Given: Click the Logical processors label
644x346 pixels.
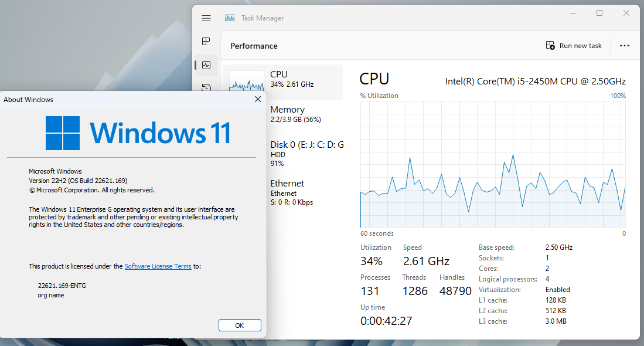Looking at the screenshot, I should (x=508, y=279).
